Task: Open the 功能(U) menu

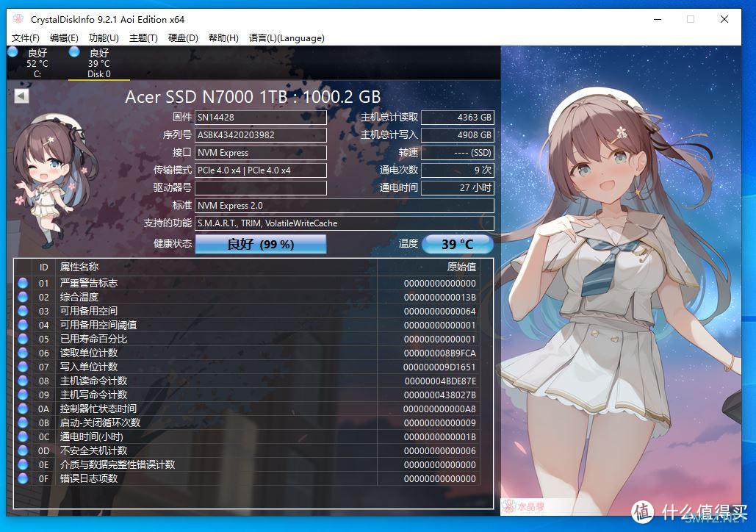Action: click(x=104, y=38)
